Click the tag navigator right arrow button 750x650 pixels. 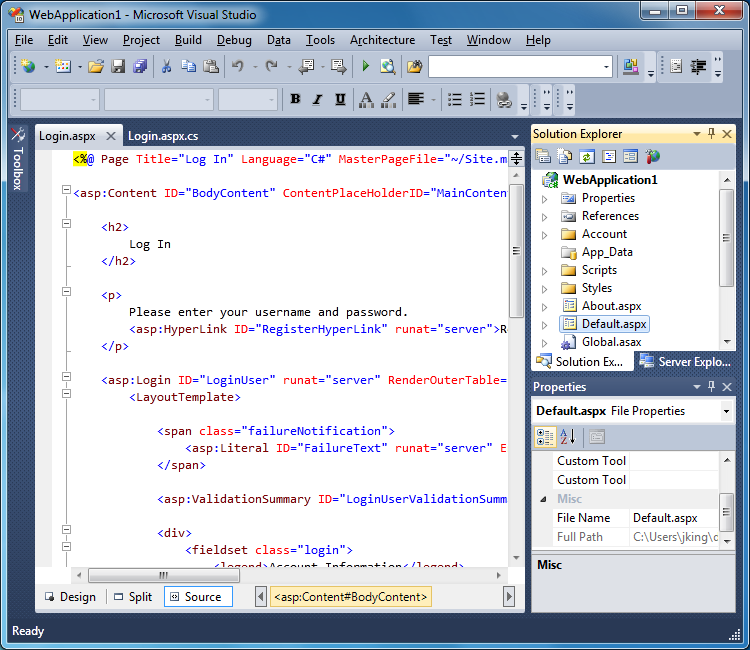tap(509, 597)
